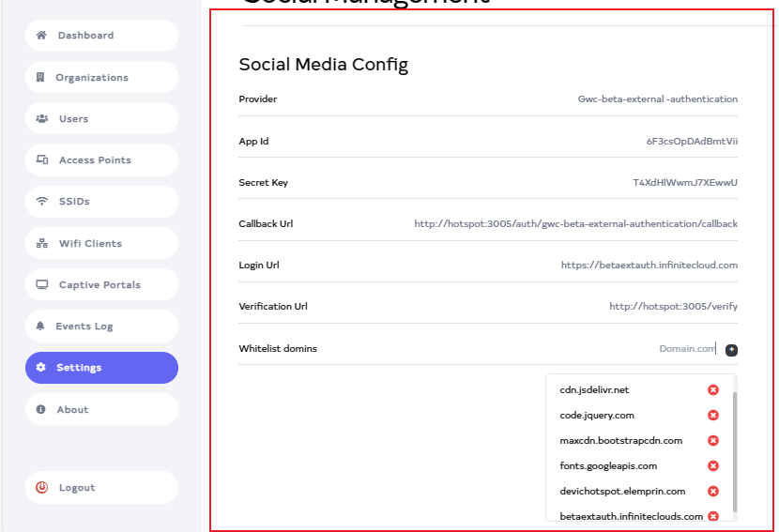The image size is (779, 532).
Task: View the Events Log
Action: pos(101,327)
